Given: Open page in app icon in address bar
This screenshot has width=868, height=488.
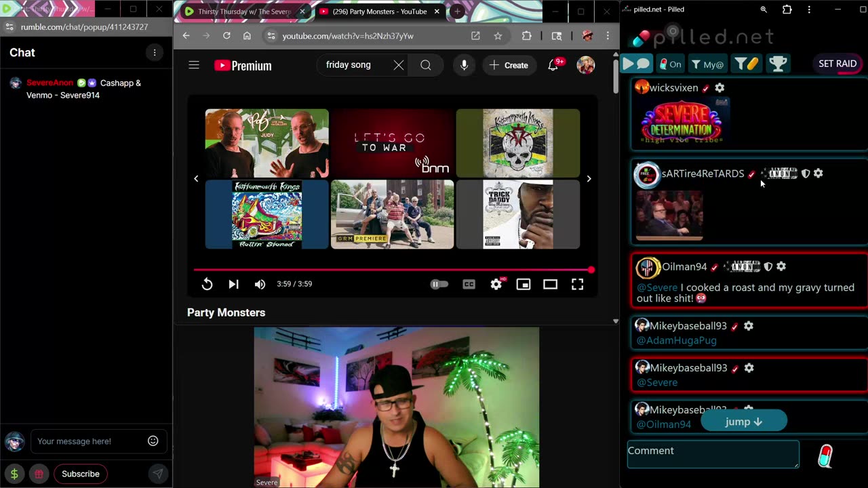Looking at the screenshot, I should tap(475, 36).
